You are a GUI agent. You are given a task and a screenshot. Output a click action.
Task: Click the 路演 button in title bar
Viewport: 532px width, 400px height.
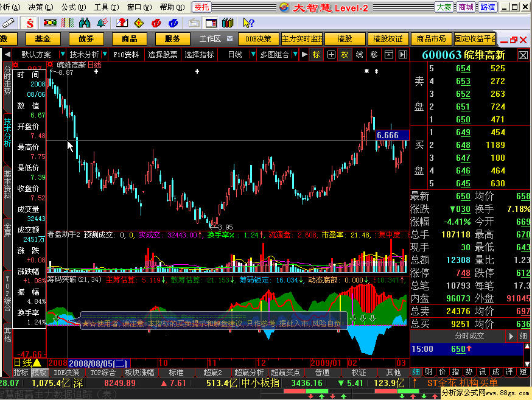(x=488, y=7)
